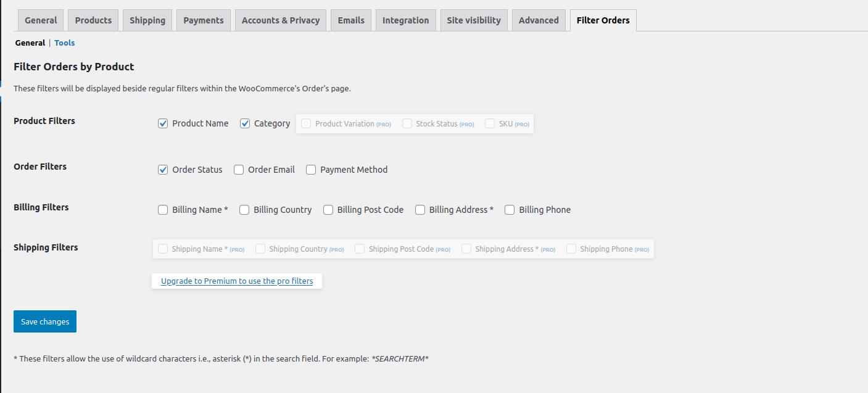Click the Shipping Name pro checkbox
The image size is (868, 393).
tap(163, 249)
